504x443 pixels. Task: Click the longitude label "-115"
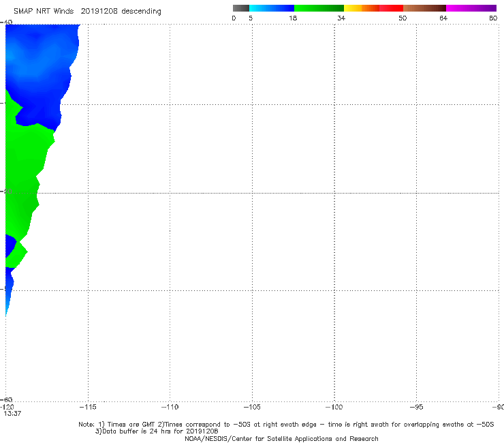click(x=88, y=407)
